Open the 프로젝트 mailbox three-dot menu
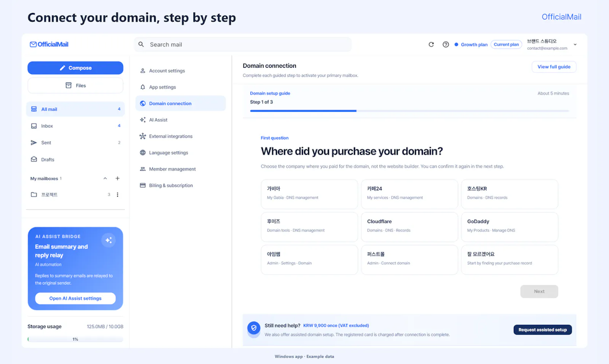The image size is (609, 364). [118, 194]
